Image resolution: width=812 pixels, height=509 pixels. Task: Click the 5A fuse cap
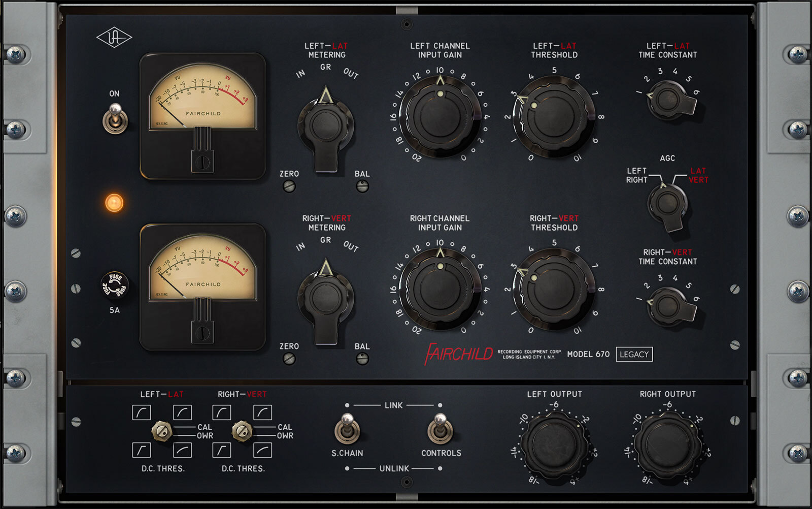point(115,285)
